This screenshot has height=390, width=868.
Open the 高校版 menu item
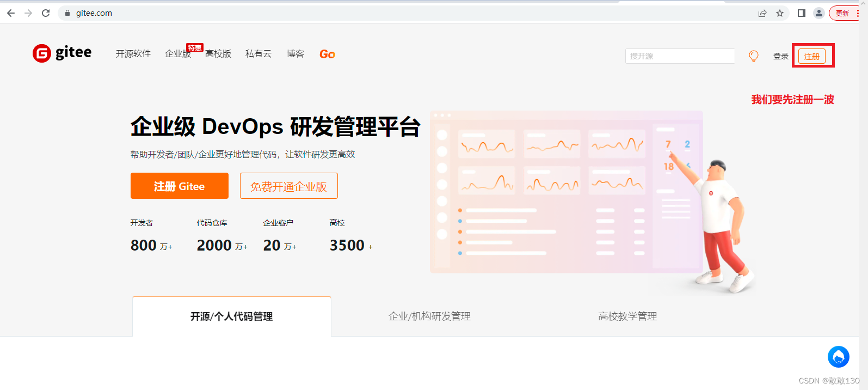[x=218, y=53]
